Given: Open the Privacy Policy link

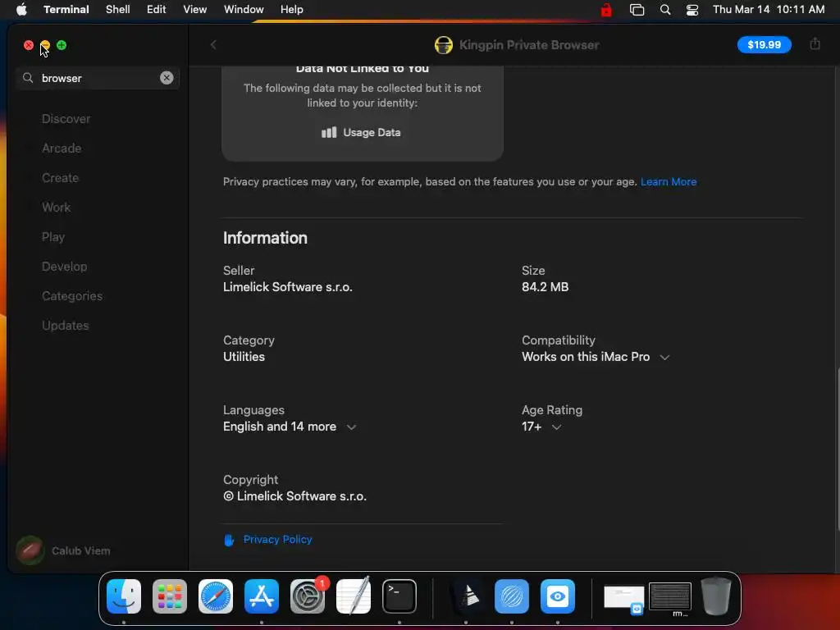Looking at the screenshot, I should point(277,540).
